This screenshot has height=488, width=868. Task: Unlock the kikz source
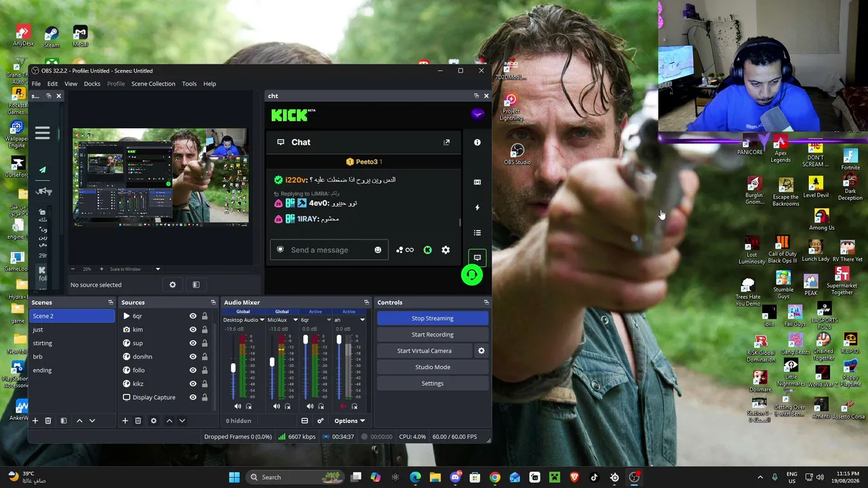point(204,384)
